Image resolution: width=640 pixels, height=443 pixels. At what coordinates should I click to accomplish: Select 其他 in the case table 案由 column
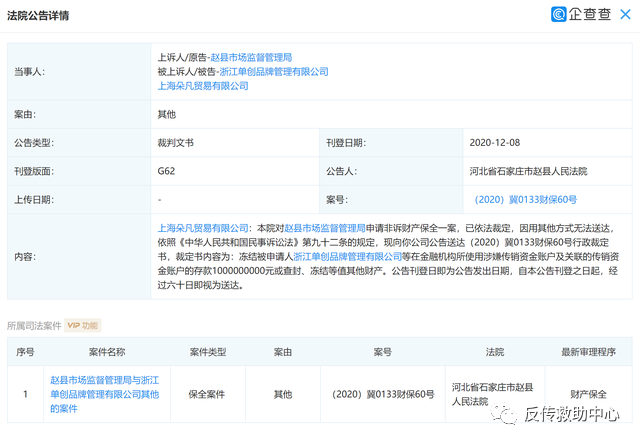(x=283, y=394)
